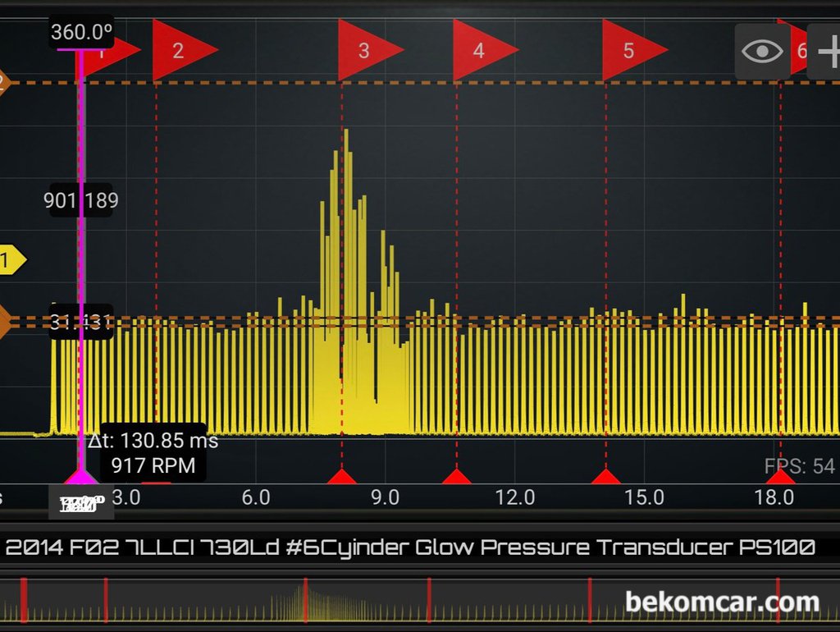
Task: Select red flag marker 2
Action: (x=185, y=50)
